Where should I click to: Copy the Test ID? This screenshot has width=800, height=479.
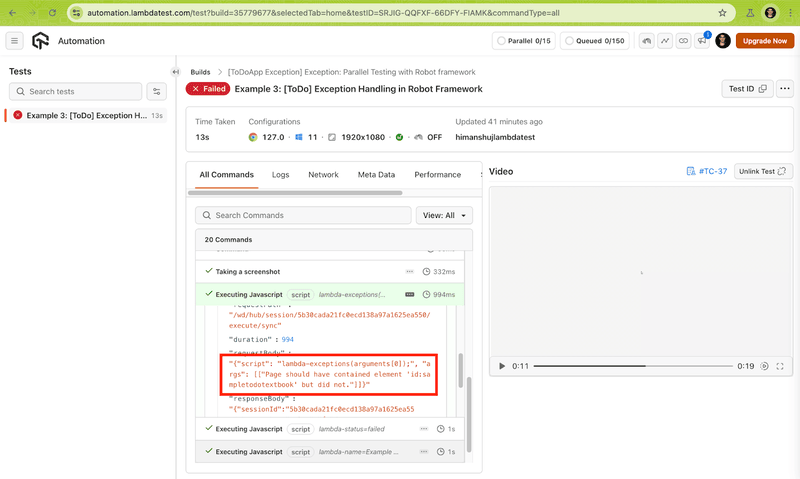tap(747, 89)
